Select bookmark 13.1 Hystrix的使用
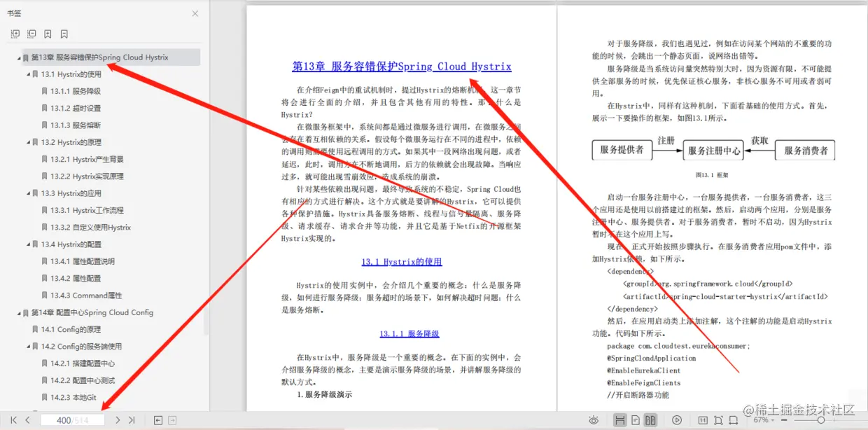 tap(71, 74)
